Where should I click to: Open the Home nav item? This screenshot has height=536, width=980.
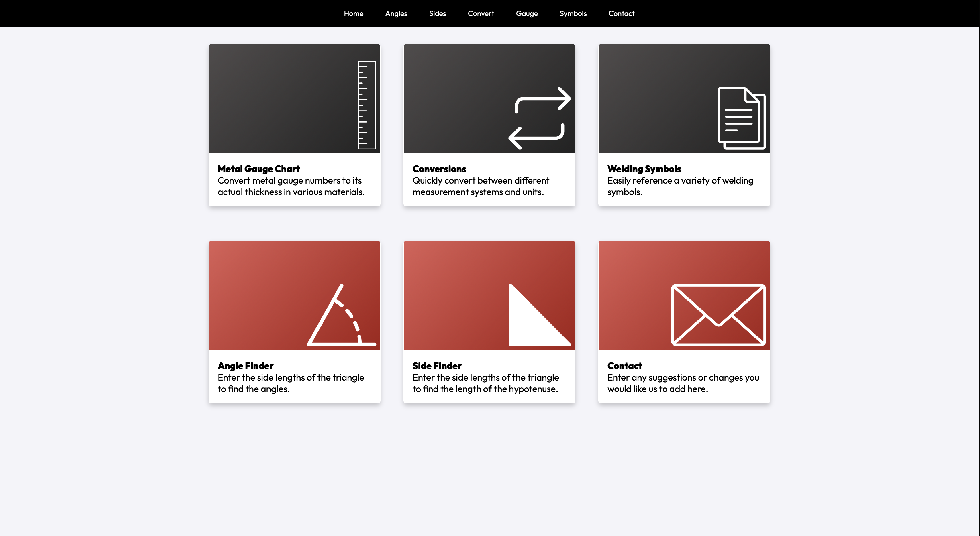pos(353,13)
